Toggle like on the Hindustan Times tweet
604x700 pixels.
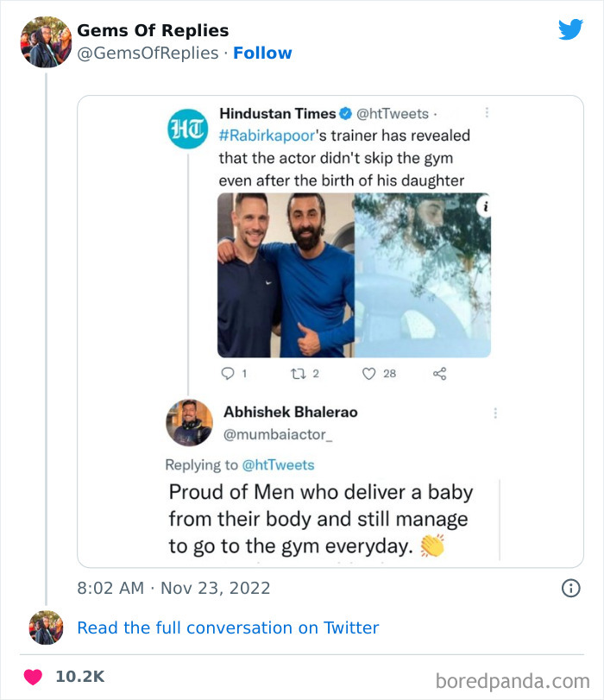tap(371, 373)
